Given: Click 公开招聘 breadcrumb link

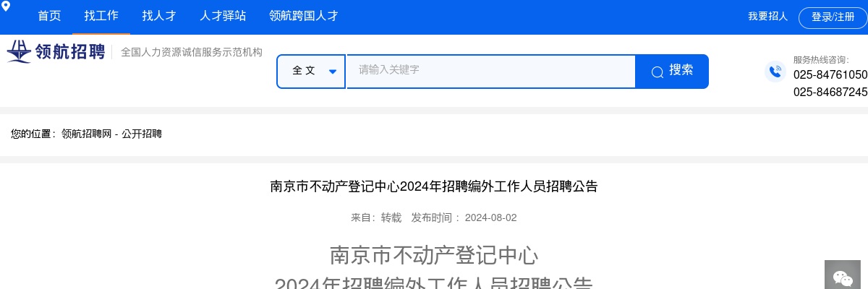Looking at the screenshot, I should tap(142, 134).
